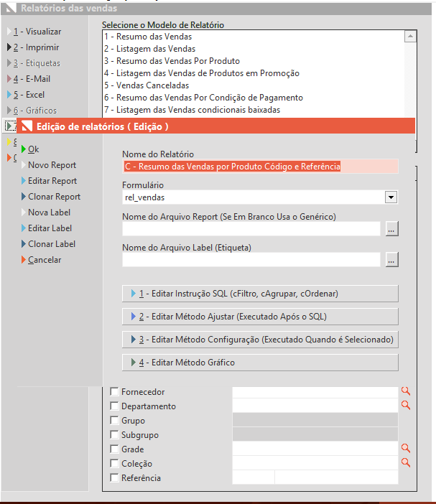
Task: Click Cancelar to close editing
Action: point(41,259)
